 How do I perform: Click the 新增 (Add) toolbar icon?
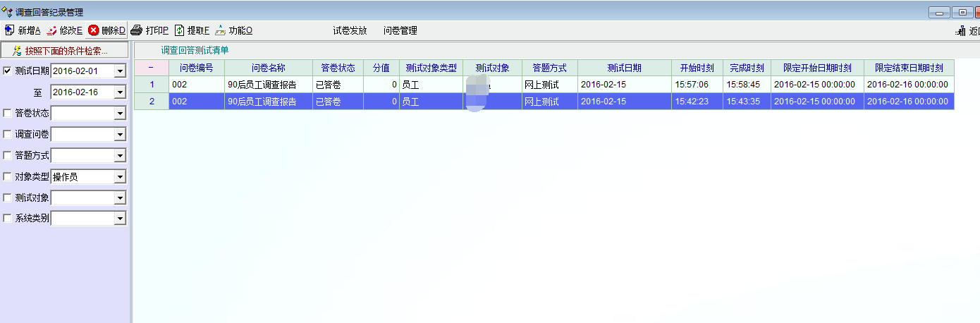click(9, 30)
